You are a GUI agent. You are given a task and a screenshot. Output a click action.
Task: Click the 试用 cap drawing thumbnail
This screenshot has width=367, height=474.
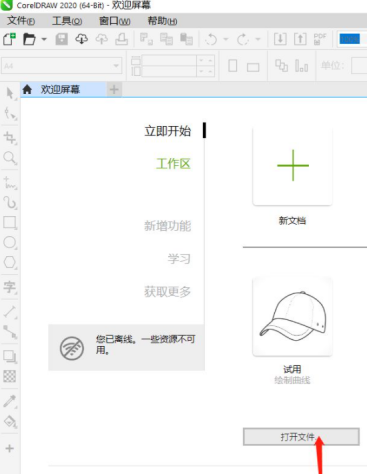point(292,316)
